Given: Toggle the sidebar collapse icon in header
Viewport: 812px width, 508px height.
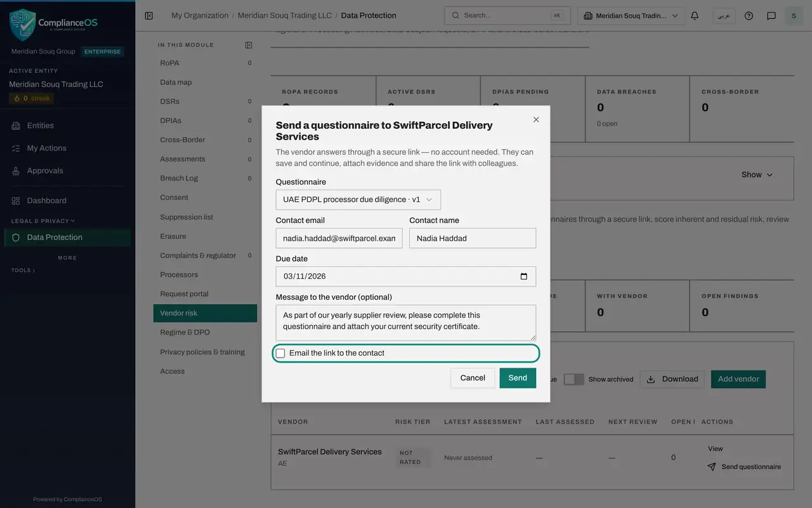Looking at the screenshot, I should pos(149,15).
